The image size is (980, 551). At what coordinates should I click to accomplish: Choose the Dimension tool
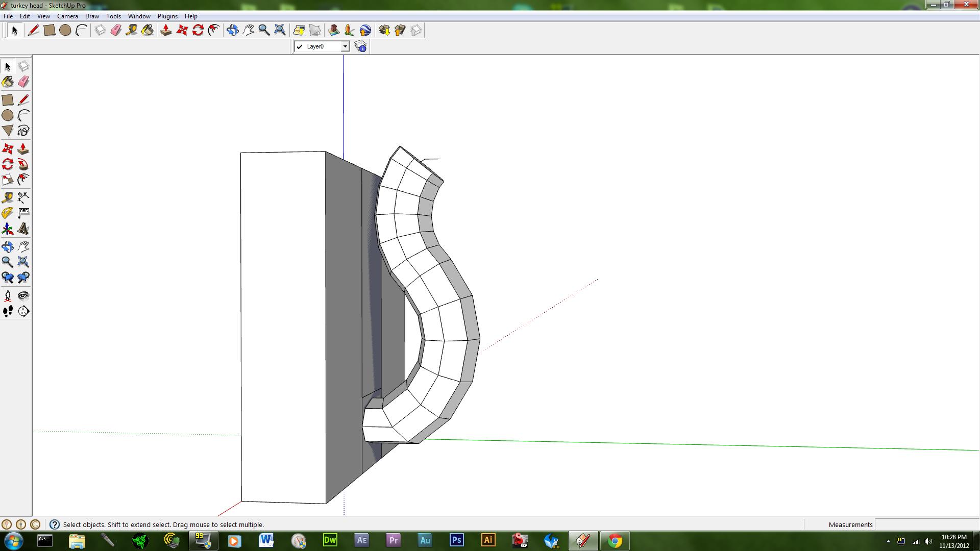pyautogui.click(x=23, y=197)
